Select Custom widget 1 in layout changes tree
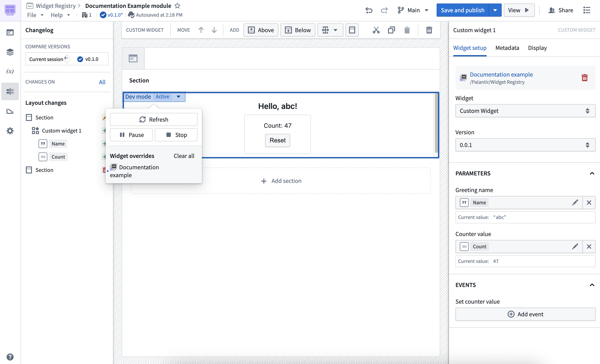 (x=61, y=131)
